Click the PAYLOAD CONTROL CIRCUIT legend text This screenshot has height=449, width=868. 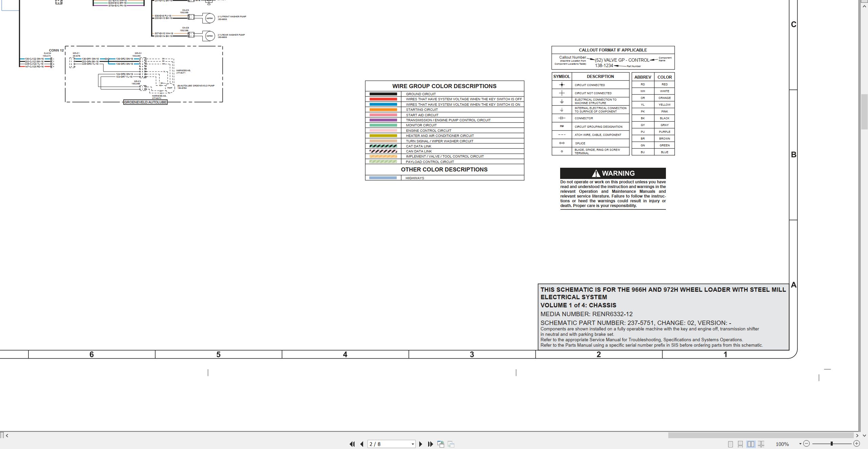(x=430, y=162)
